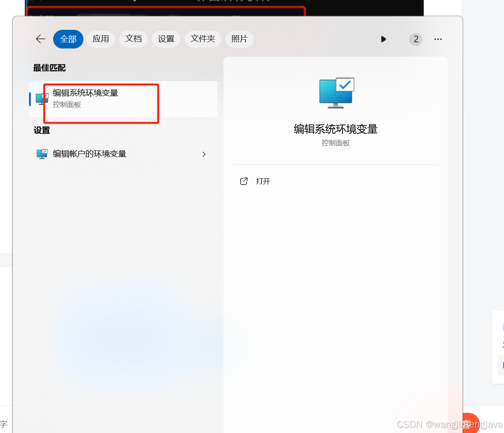504x433 pixels.
Task: Switch to the 照片 filter tab
Action: tap(239, 39)
